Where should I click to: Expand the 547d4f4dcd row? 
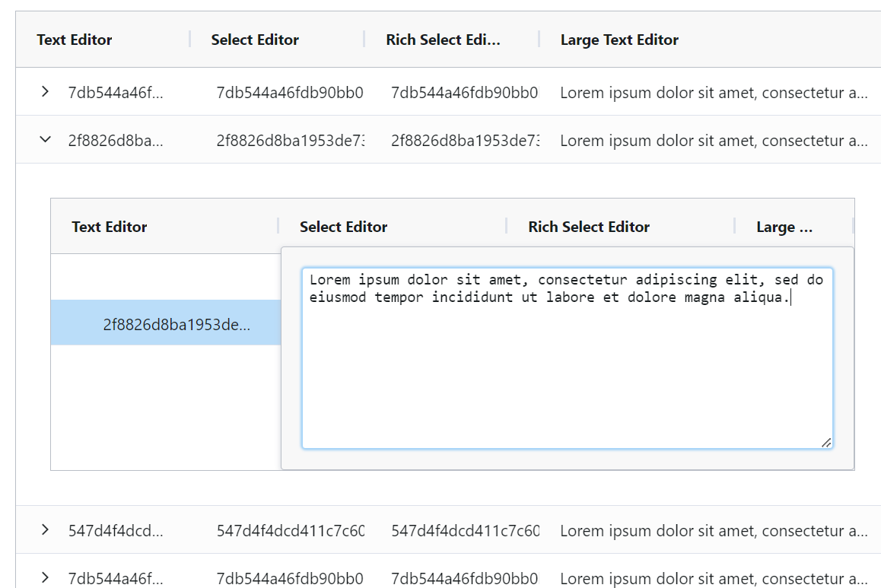(44, 530)
